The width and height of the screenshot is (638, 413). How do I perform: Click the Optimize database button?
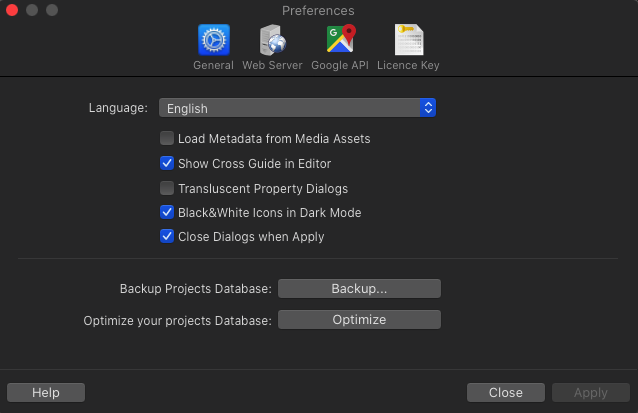359,320
